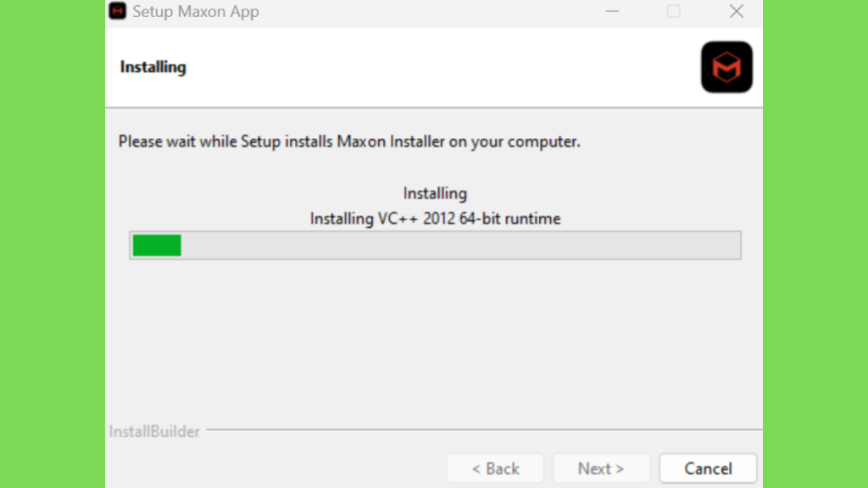The image size is (868, 488).
Task: Click the centered Installing label above status
Action: pos(435,194)
